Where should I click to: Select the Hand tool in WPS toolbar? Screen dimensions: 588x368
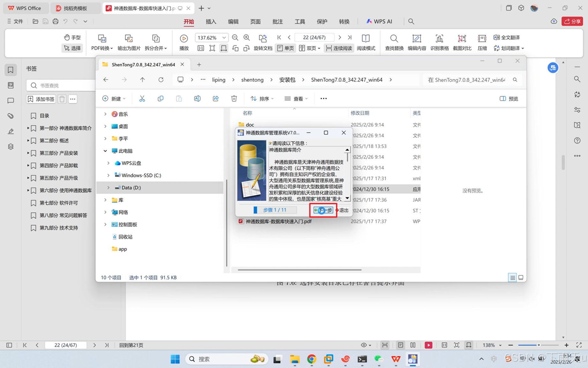(72, 37)
